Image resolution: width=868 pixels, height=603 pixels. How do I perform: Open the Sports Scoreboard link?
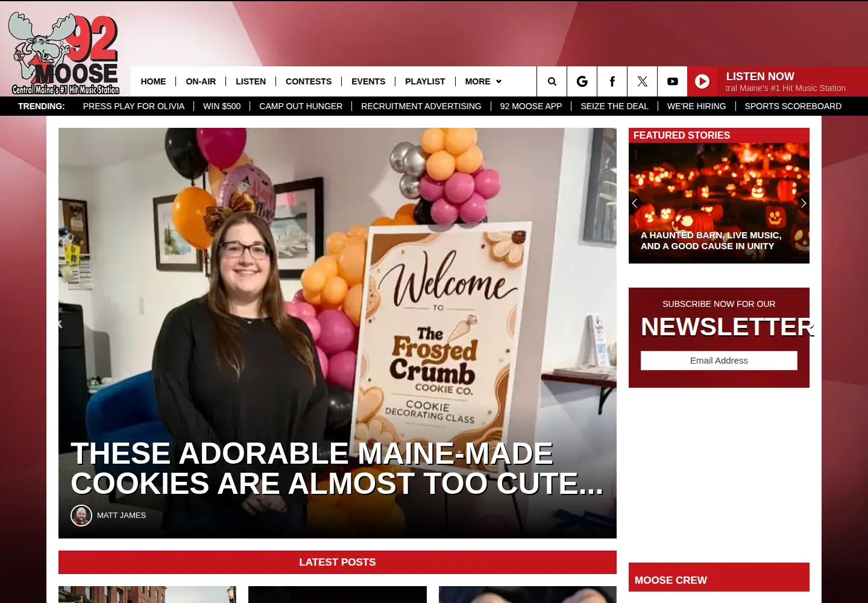[x=793, y=106]
